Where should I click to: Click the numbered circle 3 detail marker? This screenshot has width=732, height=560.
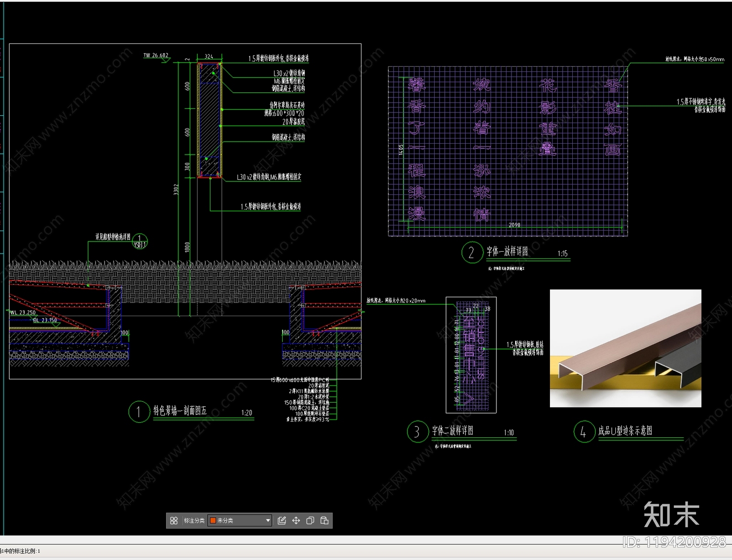click(x=418, y=432)
